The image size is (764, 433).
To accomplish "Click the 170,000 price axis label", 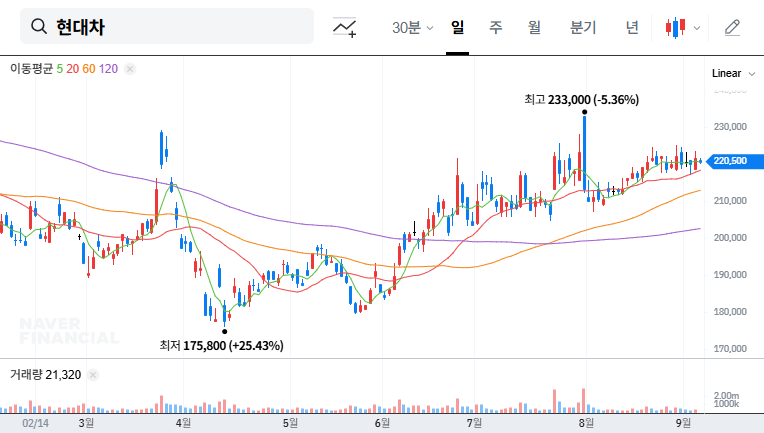I will 730,349.
